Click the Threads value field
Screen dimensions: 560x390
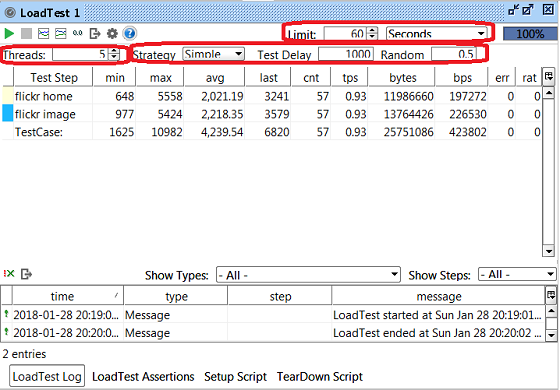[x=80, y=54]
